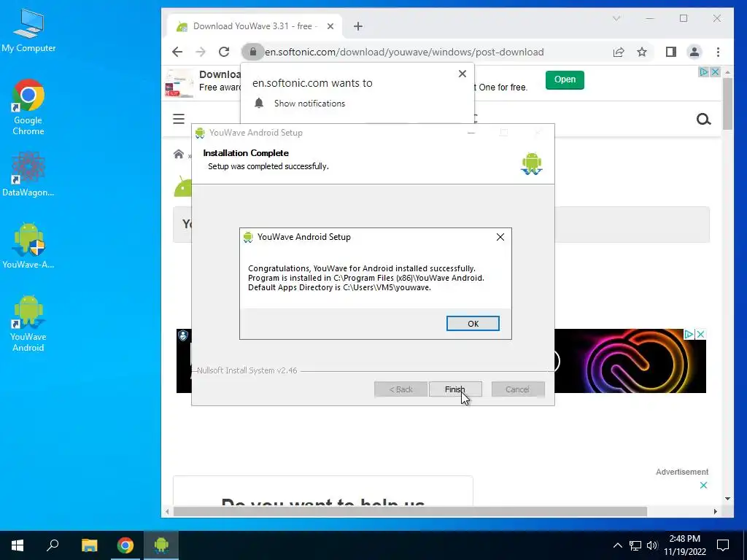Share this page icon in the address bar
This screenshot has width=747, height=560.
click(619, 52)
